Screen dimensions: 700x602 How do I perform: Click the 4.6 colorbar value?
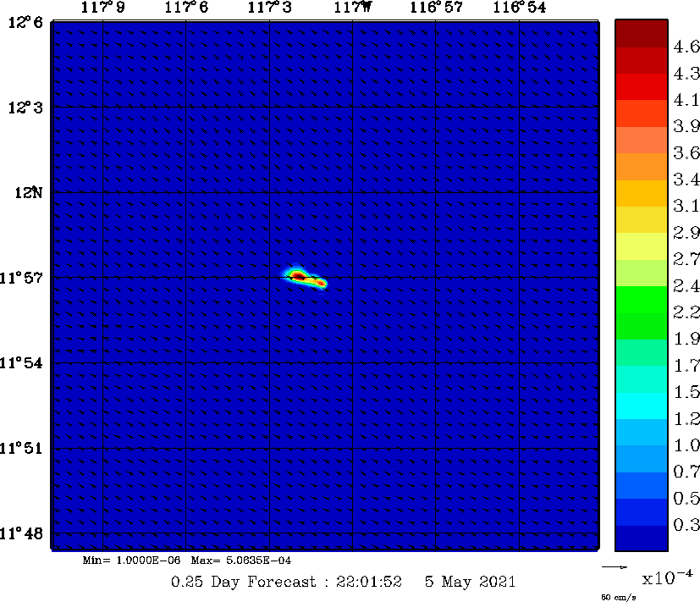(686, 47)
